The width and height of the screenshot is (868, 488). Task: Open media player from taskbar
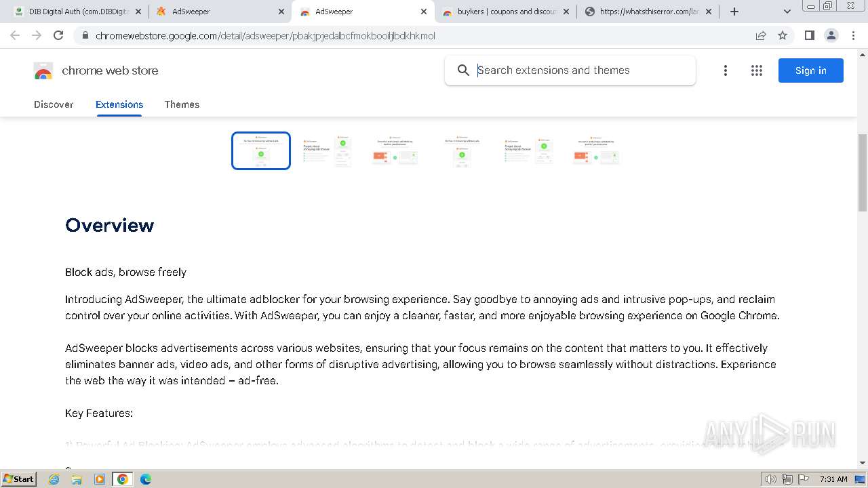(100, 479)
